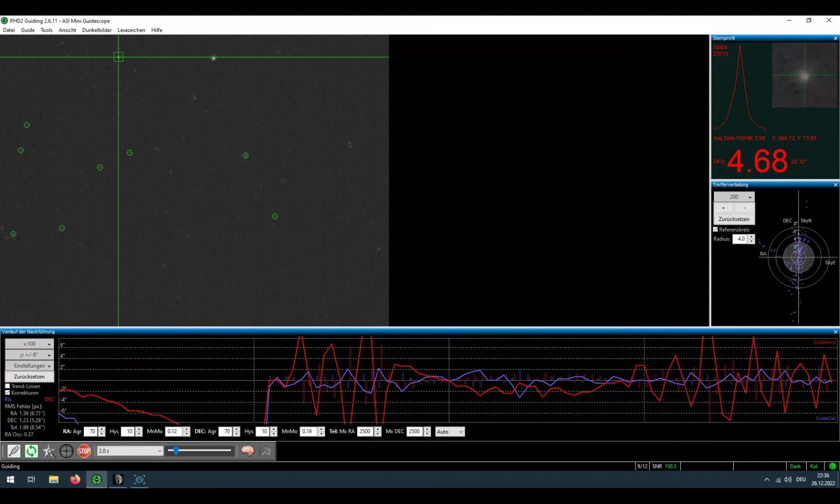This screenshot has height=504, width=840.
Task: Open advanced settings via the brain icon
Action: 248,451
